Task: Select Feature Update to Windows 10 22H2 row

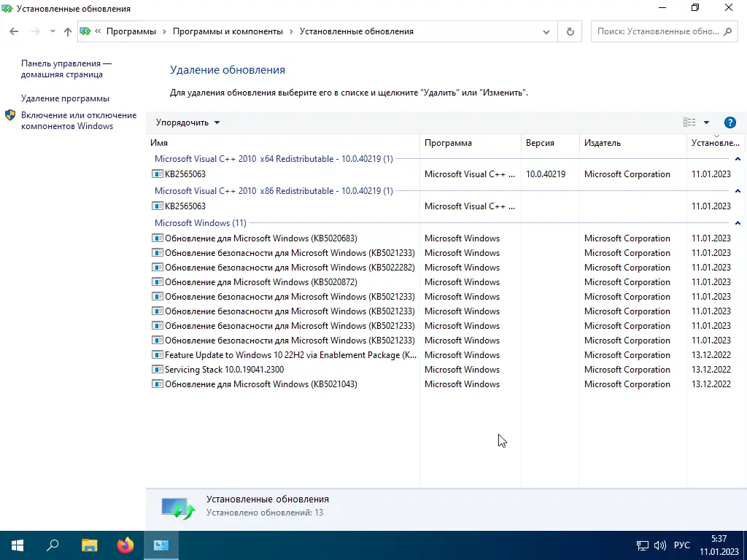Action: 445,355
